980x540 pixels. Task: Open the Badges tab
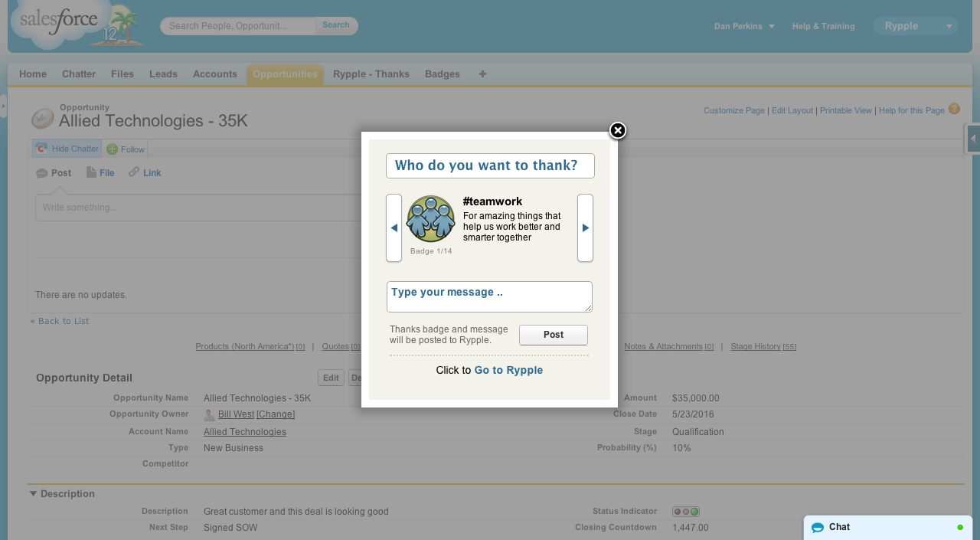pyautogui.click(x=443, y=74)
